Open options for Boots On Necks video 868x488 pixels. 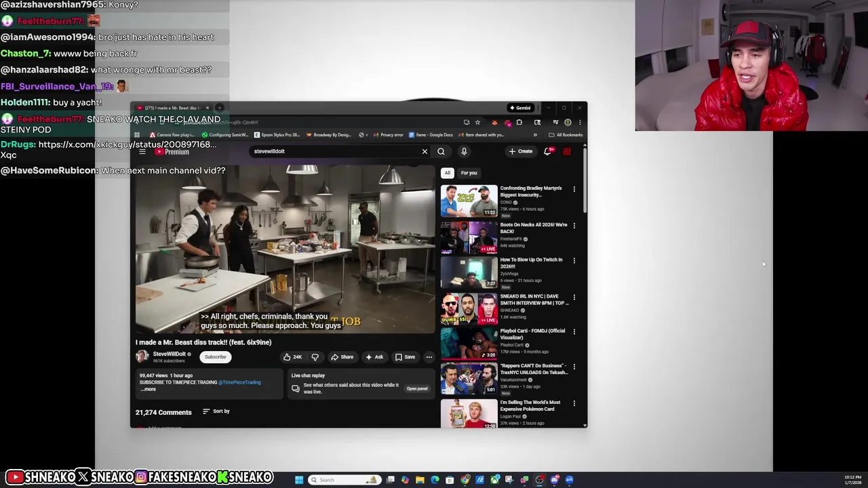click(x=574, y=226)
